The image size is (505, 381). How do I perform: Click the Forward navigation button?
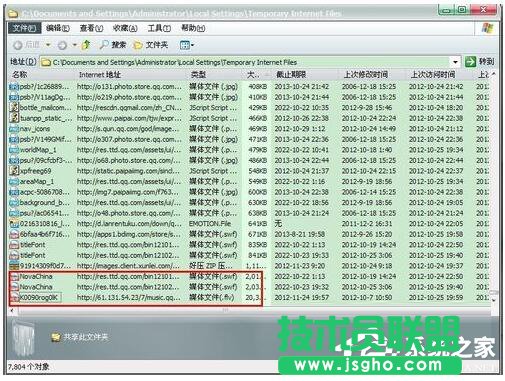(x=62, y=45)
